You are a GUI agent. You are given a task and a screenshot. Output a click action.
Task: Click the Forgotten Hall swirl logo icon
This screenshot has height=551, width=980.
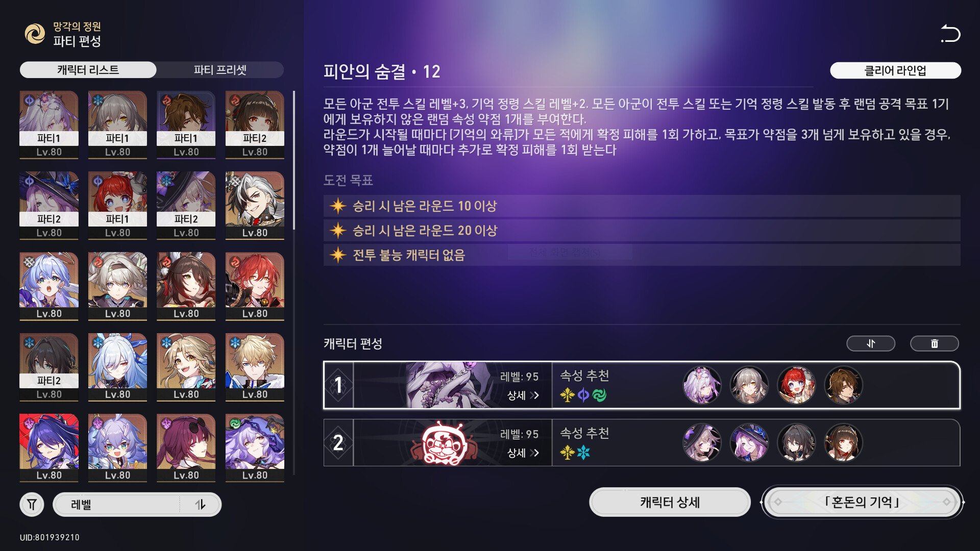pyautogui.click(x=35, y=34)
